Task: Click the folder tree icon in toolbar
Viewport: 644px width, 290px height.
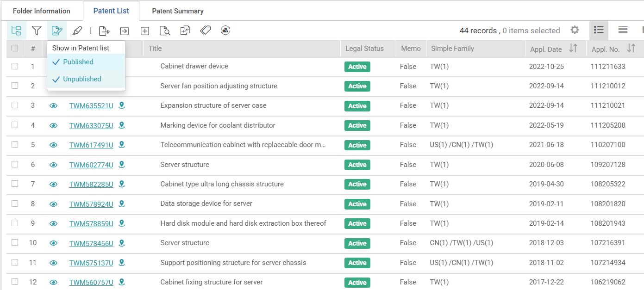Action: [16, 31]
